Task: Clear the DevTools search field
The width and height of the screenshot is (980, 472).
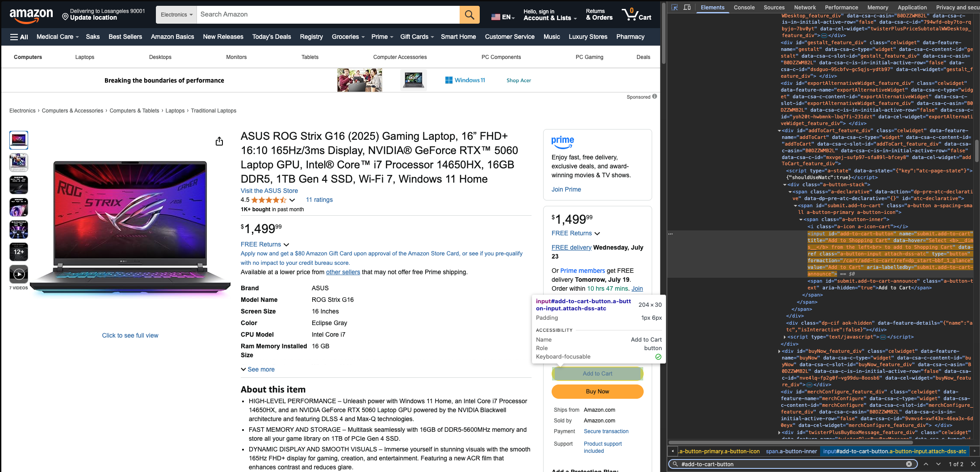Action: (x=909, y=464)
